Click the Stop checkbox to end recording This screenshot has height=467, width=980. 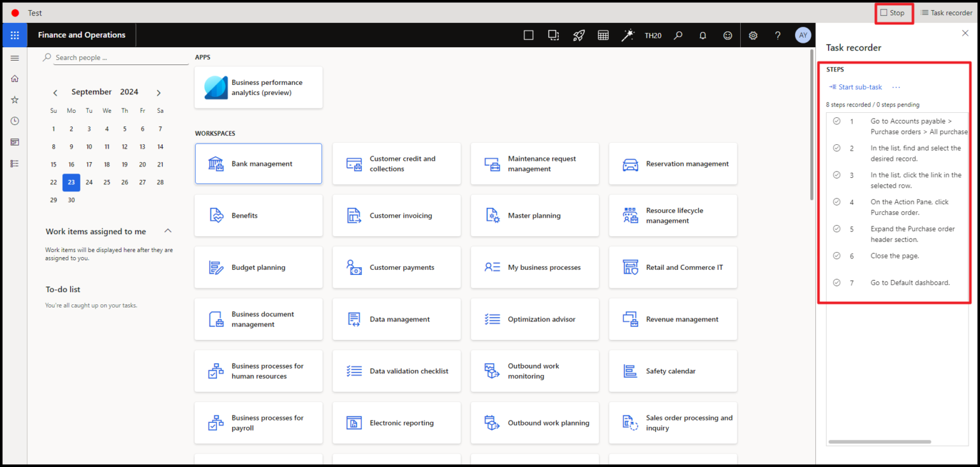click(884, 12)
